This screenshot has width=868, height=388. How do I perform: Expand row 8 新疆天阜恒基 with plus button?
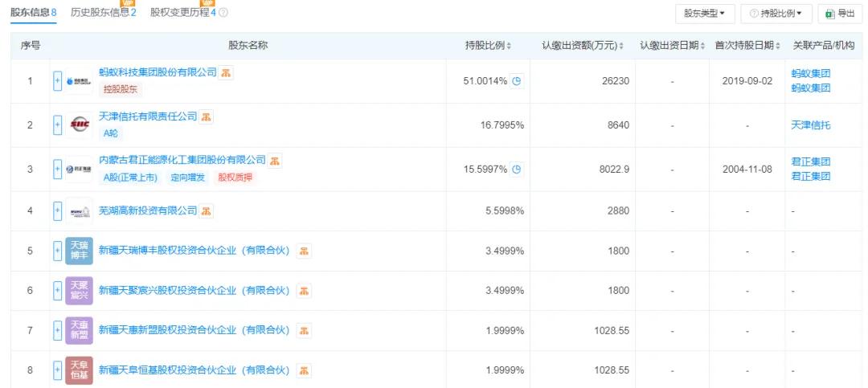click(x=58, y=370)
